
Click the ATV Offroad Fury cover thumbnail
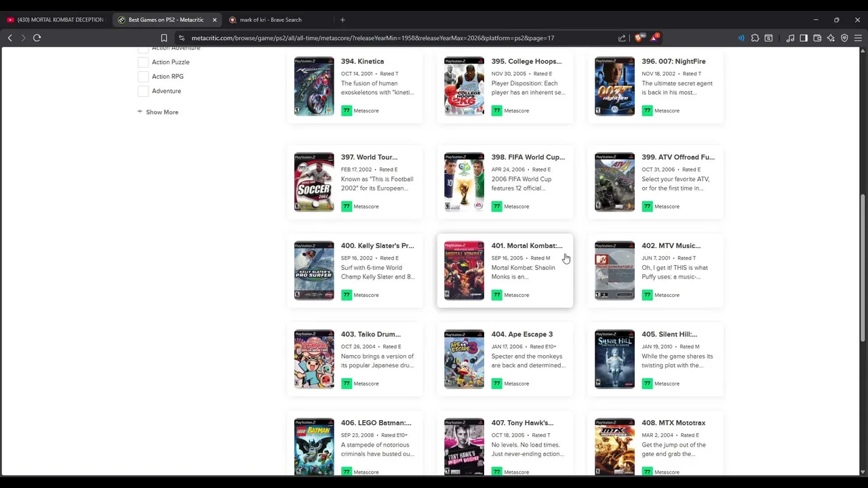pyautogui.click(x=614, y=182)
